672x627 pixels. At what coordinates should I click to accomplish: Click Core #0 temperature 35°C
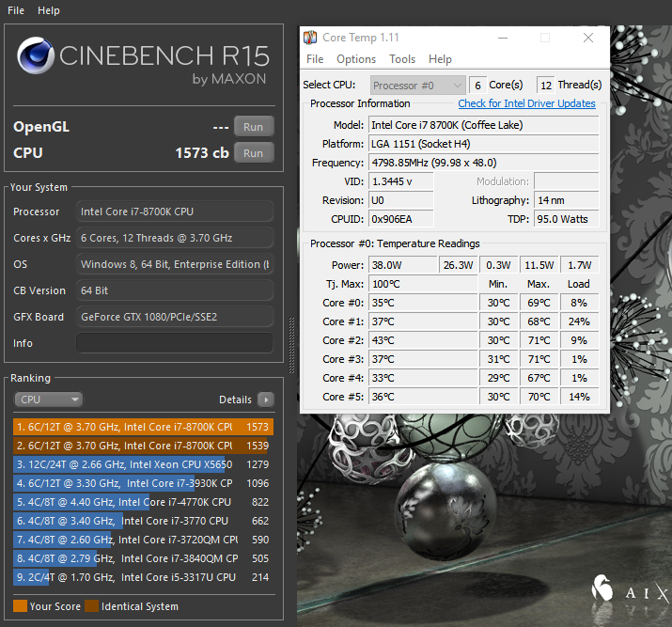tap(423, 303)
